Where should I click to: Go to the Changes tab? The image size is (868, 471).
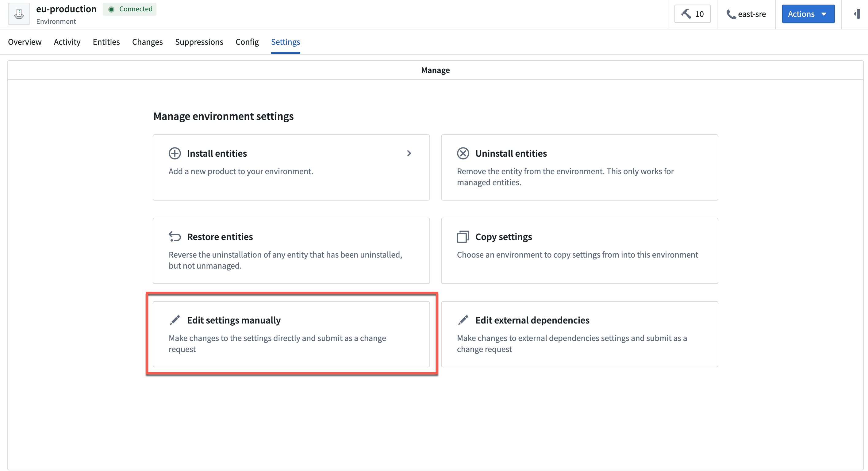[x=147, y=42]
